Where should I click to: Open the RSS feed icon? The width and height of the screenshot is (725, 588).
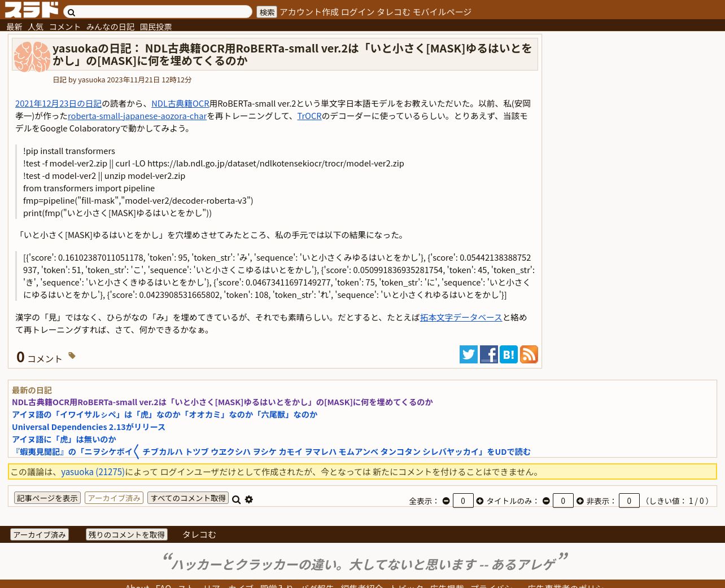(529, 354)
